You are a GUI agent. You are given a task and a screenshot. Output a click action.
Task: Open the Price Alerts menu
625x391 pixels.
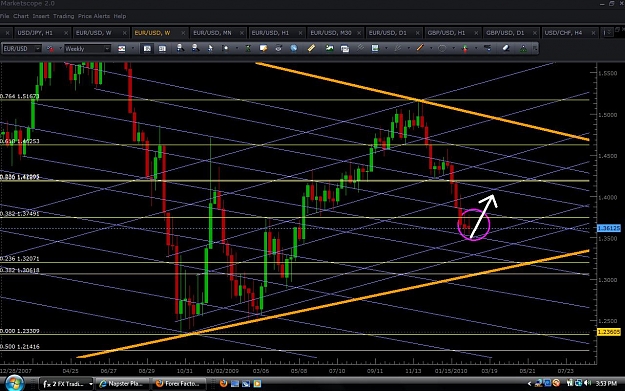[94, 16]
